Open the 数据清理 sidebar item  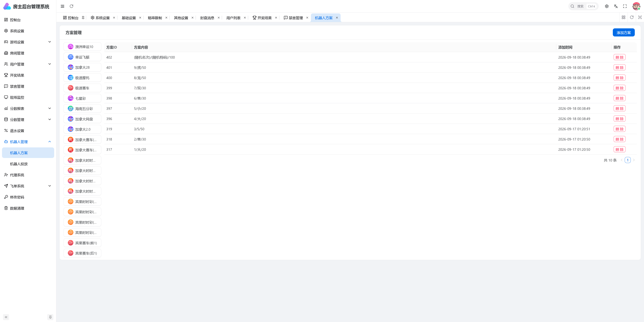coord(28,208)
